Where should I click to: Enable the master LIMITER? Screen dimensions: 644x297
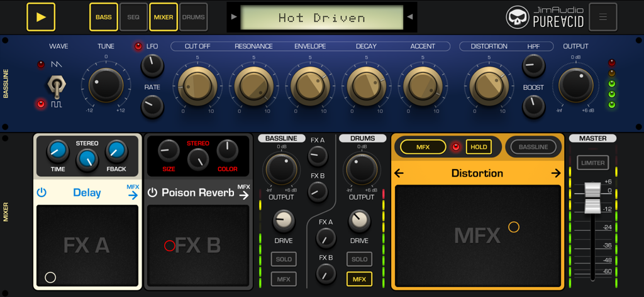coord(592,163)
